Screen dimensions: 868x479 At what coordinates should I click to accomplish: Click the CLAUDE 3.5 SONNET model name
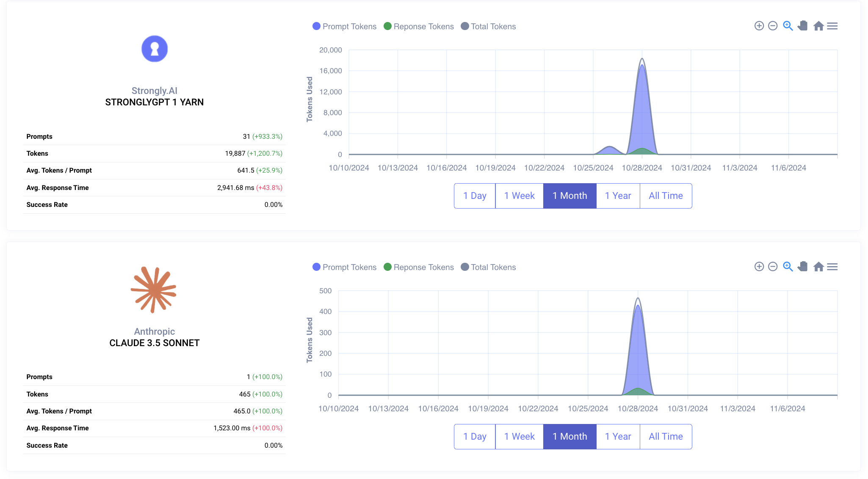pyautogui.click(x=155, y=343)
